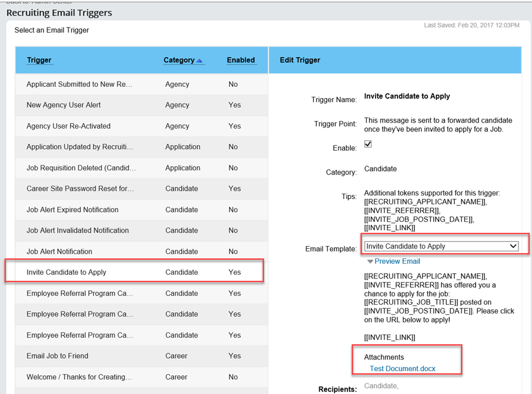
Task: Click the Recruiting Email Triggers page title
Action: point(59,13)
